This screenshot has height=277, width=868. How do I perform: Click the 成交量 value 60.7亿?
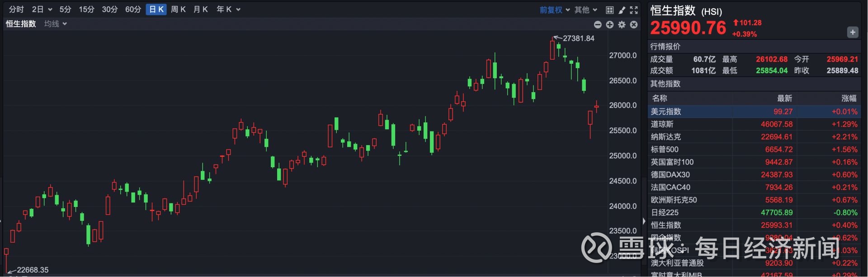704,59
